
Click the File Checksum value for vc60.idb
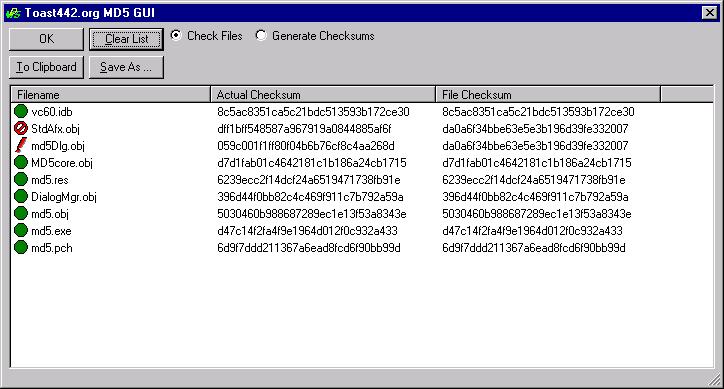point(538,112)
